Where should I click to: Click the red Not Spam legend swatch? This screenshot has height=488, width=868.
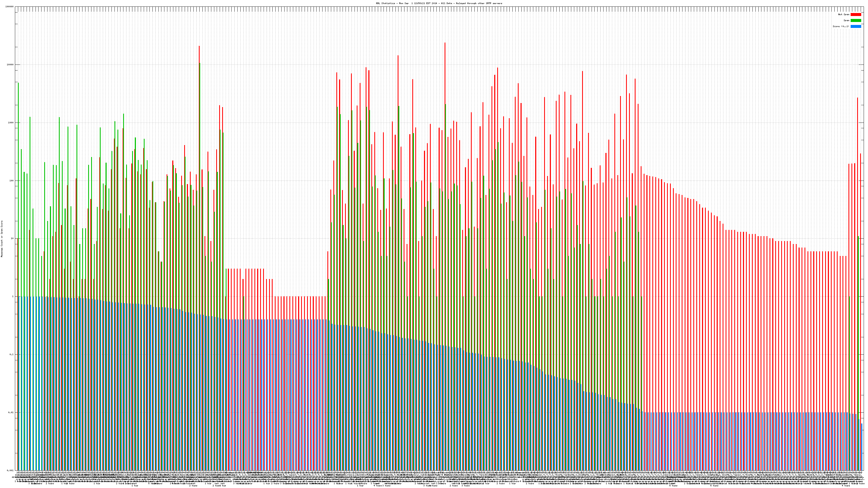coord(856,14)
